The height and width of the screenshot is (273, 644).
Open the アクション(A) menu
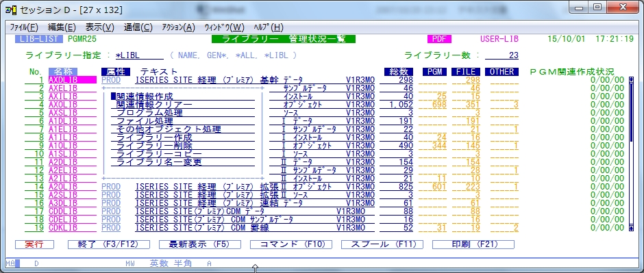point(179,27)
